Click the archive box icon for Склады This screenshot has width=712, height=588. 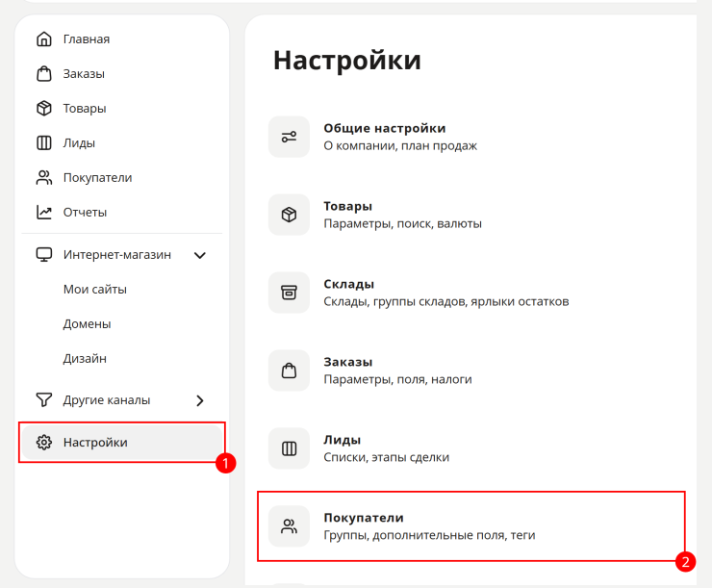point(289,293)
